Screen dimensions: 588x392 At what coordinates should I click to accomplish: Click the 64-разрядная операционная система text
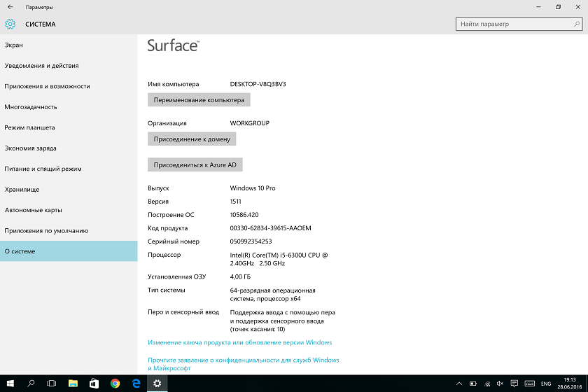[x=272, y=295]
